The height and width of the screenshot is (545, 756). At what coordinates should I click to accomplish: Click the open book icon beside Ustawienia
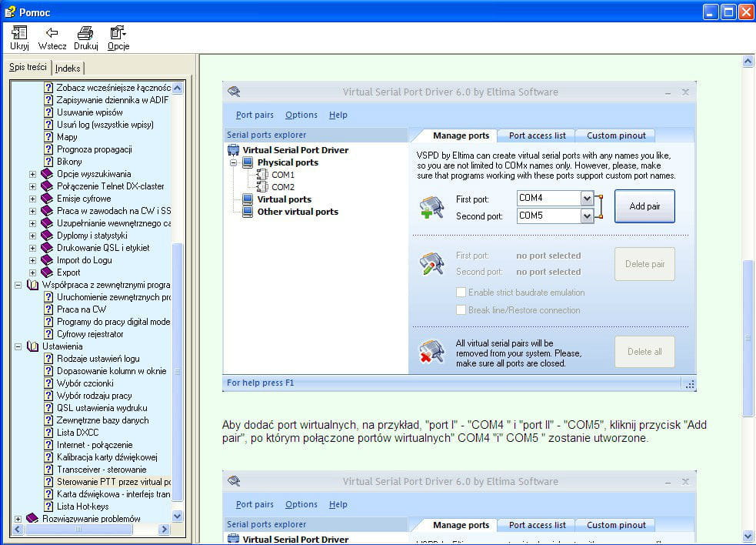33,346
